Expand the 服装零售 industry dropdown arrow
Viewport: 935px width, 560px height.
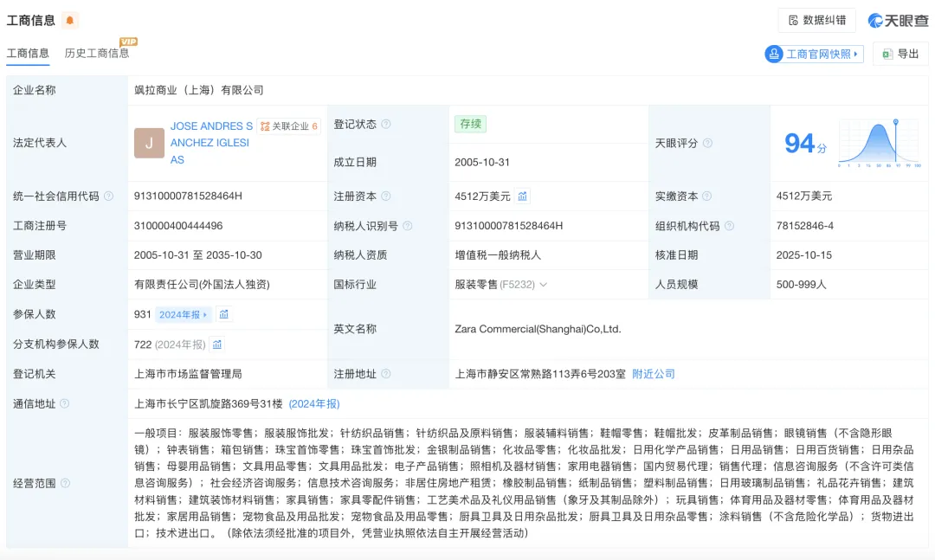pos(543,285)
